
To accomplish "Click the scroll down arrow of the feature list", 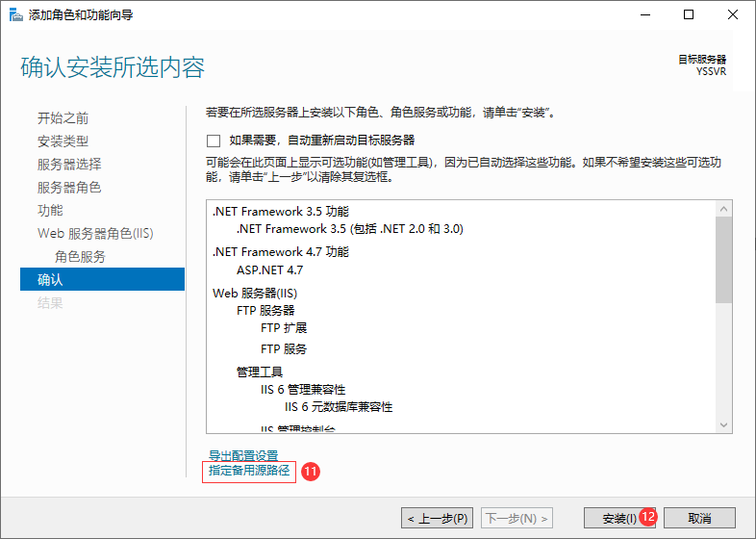I will coord(723,424).
